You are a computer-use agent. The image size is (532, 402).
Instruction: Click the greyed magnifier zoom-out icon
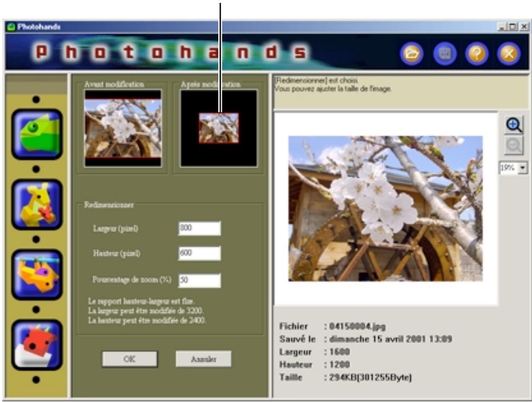(x=514, y=146)
